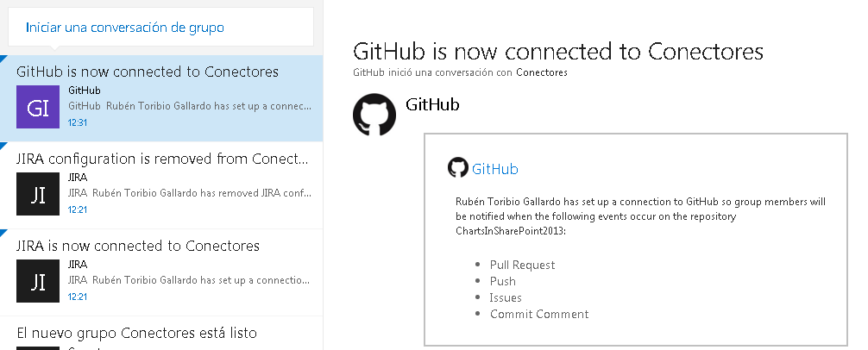The image size is (868, 350).
Task: Click the 12:31 timestamp on GitHub conversation
Action: tap(78, 122)
